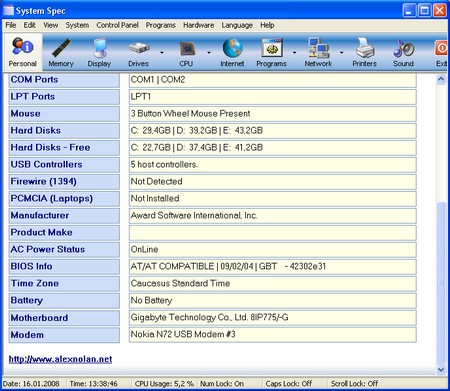This screenshot has width=450, height=391.
Task: Open the Programs toolbar icon
Action: pyautogui.click(x=271, y=52)
